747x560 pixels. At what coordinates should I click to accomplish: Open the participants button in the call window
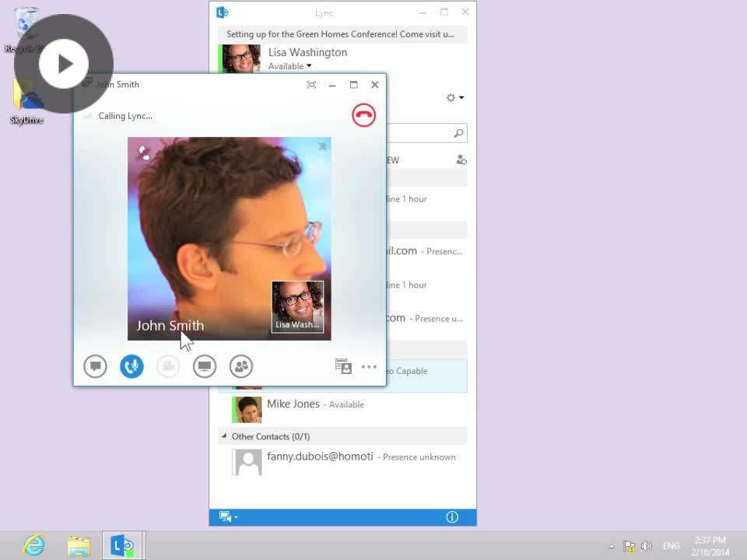(241, 366)
